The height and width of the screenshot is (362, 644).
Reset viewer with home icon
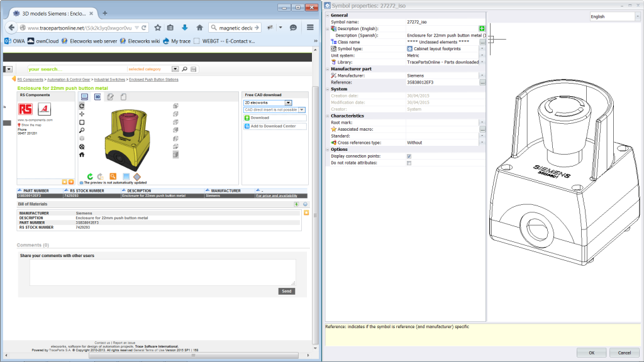[x=82, y=155]
